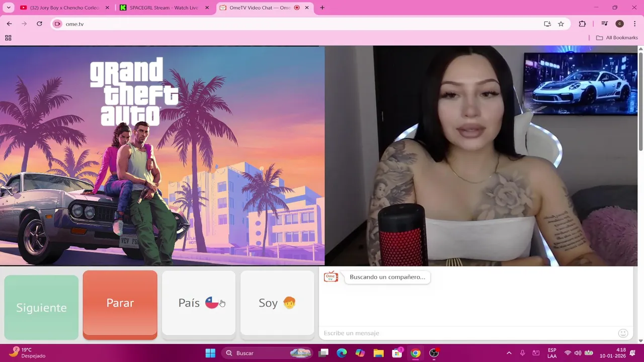Click the microphone tray icon
This screenshot has width=644, height=362.
point(522,353)
